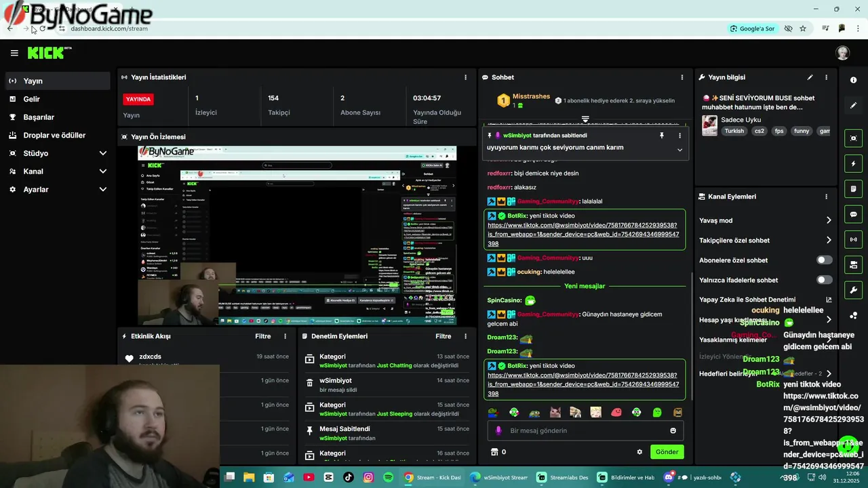The image size is (868, 488).
Task: Expand Ayarlar section chevron
Action: click(x=103, y=190)
